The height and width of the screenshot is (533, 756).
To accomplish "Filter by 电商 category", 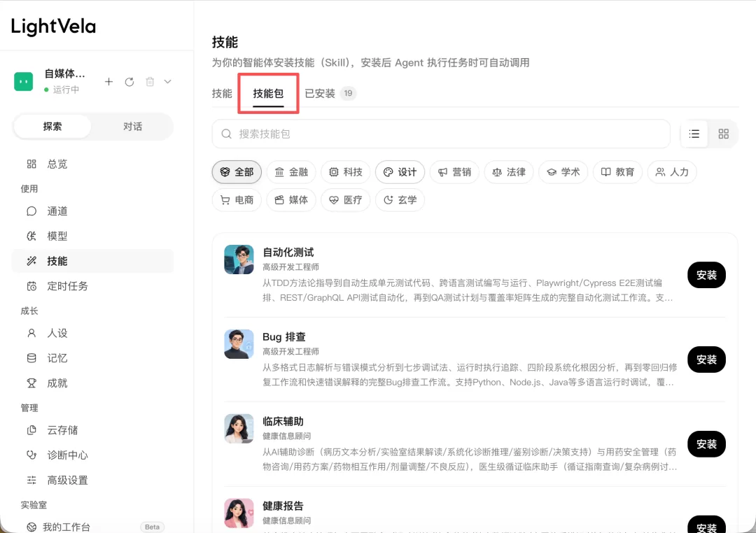I will [237, 200].
